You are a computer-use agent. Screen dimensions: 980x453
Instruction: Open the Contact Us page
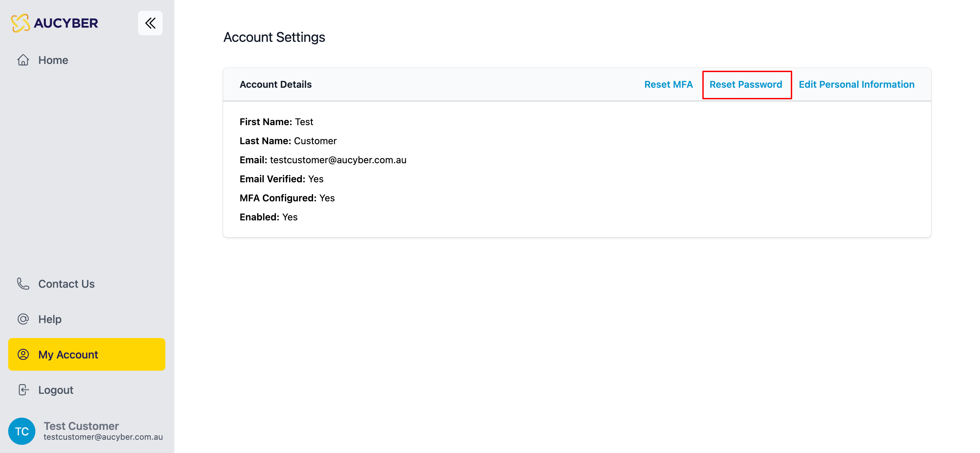point(67,284)
